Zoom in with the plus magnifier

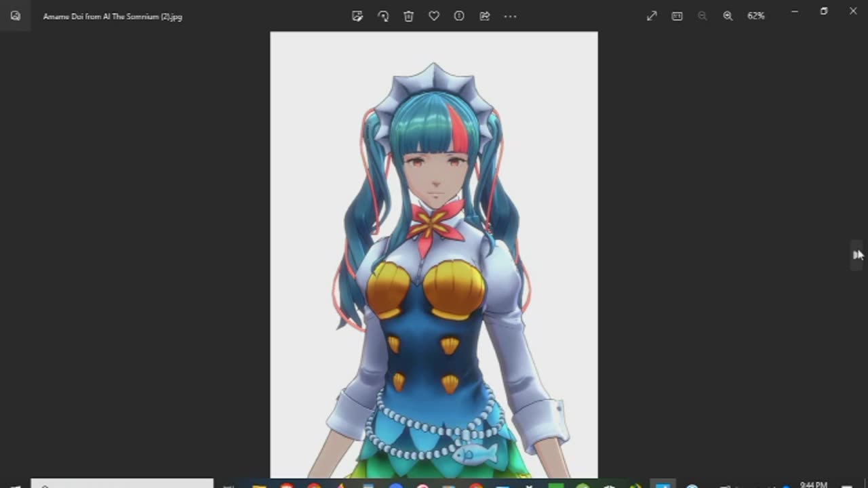(728, 16)
